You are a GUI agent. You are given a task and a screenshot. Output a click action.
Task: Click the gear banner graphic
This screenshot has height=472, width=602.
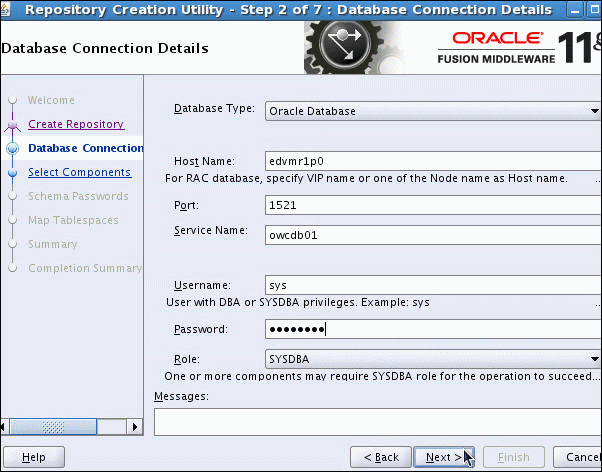[x=353, y=47]
